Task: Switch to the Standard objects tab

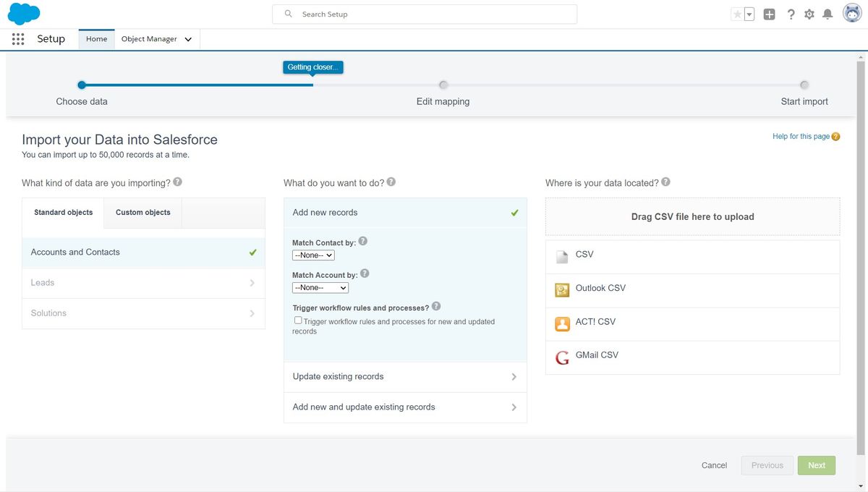Action: [64, 213]
